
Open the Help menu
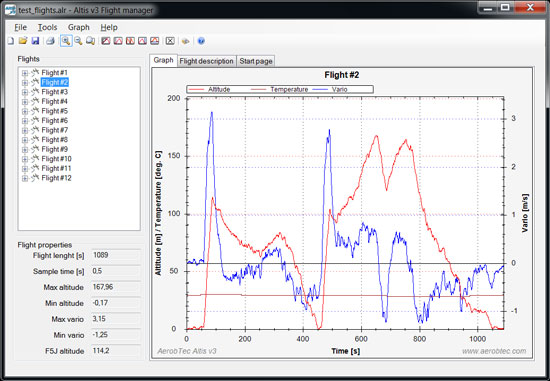(109, 27)
